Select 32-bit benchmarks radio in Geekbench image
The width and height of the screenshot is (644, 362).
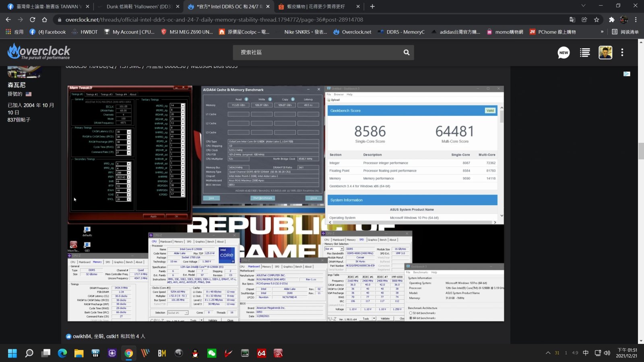[411, 313]
